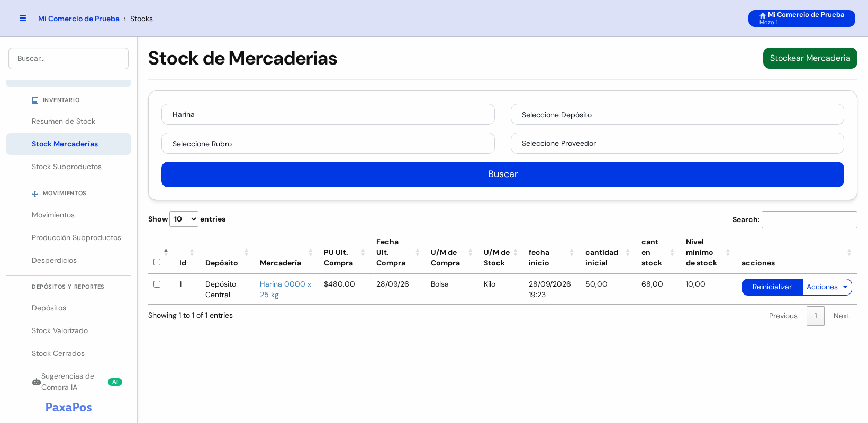Sort by cantidad inicial column arrows

click(x=628, y=252)
